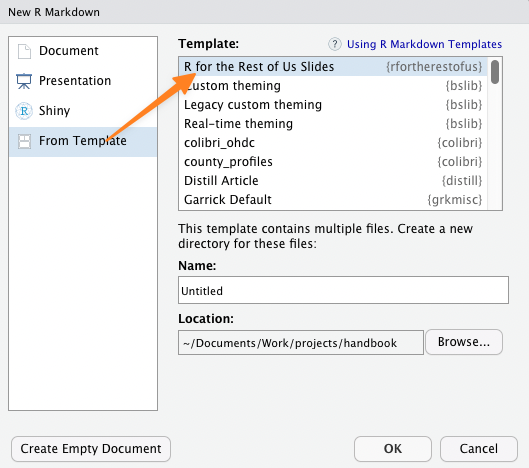Click the Browse... button

coord(464,342)
